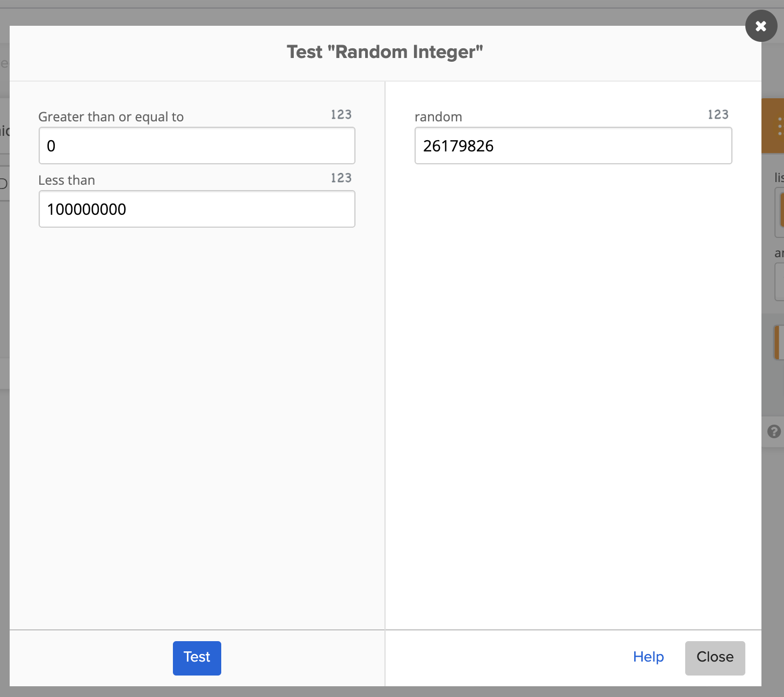The image size is (784, 697).
Task: Open the Help link
Action: click(x=648, y=657)
